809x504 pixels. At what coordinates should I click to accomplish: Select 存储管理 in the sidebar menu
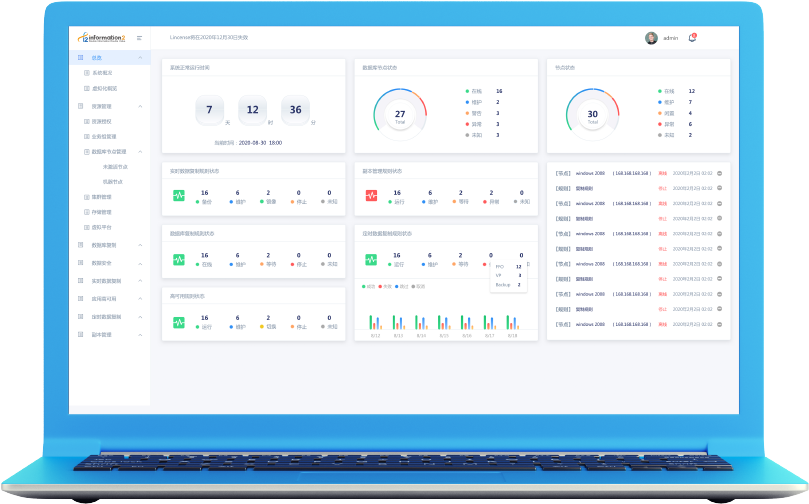click(x=102, y=212)
